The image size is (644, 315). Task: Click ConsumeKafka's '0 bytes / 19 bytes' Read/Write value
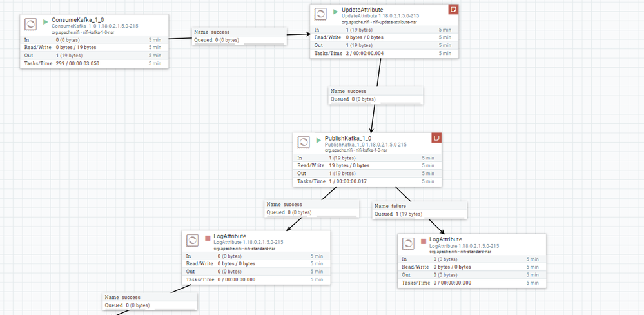coord(76,47)
